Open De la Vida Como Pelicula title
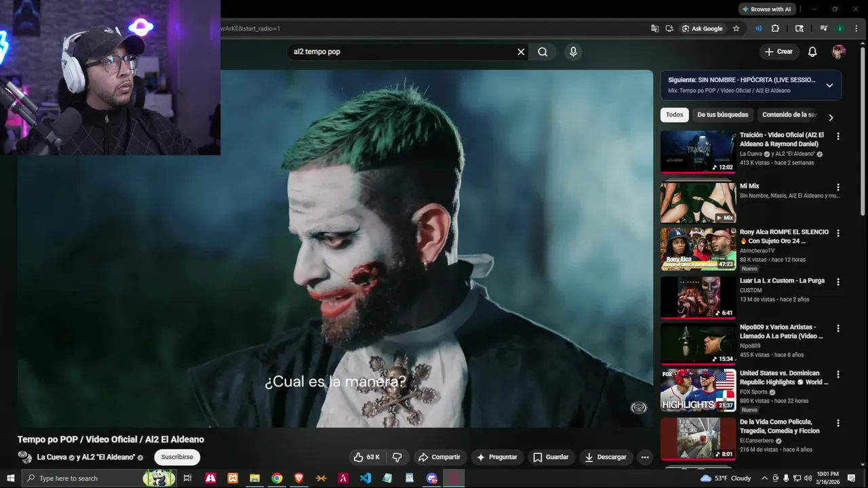Screen dimensions: 868x488 [780, 426]
